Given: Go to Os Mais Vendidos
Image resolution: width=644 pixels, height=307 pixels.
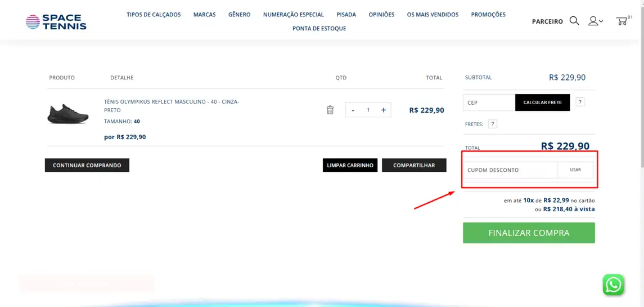Looking at the screenshot, I should click(x=433, y=15).
